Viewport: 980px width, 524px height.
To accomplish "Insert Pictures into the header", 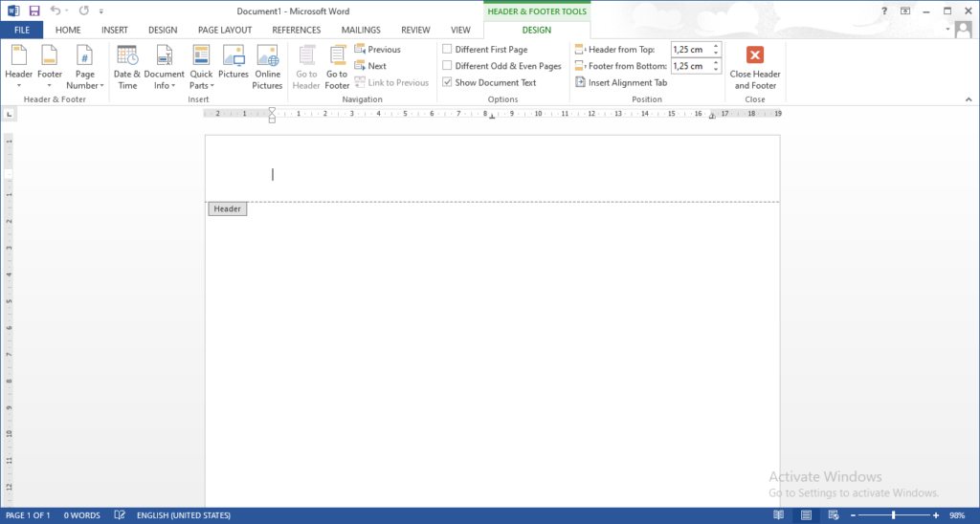I will 234,56.
